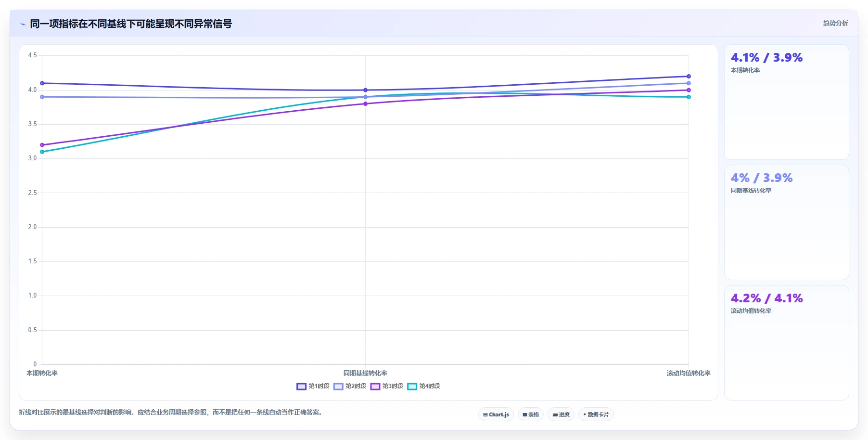Select the 4% / 3.9% 同期基线转化率 card

coord(787,222)
